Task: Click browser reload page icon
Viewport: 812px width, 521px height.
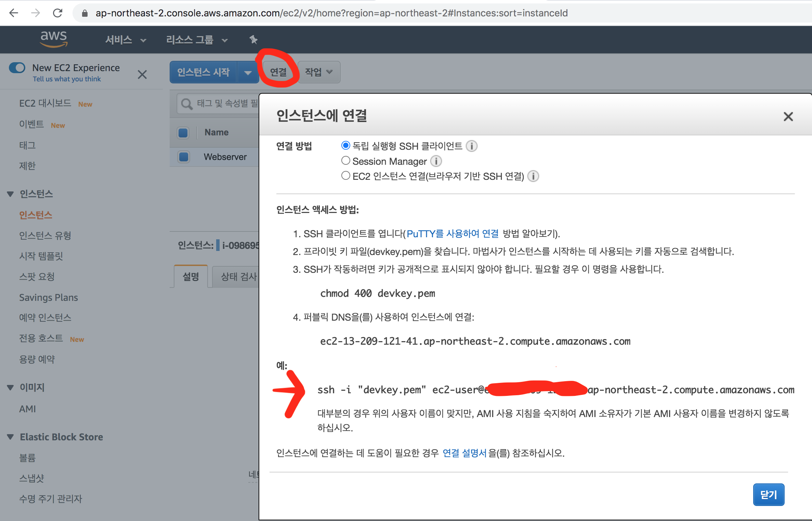Action: [57, 13]
